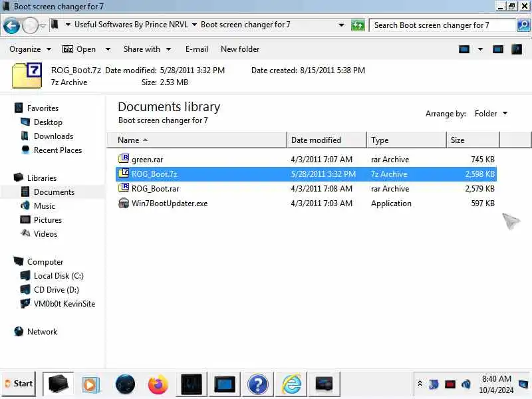Screen dimensions: 532x399
Task: Open the Arrange by Folder dropdown
Action: tap(491, 114)
